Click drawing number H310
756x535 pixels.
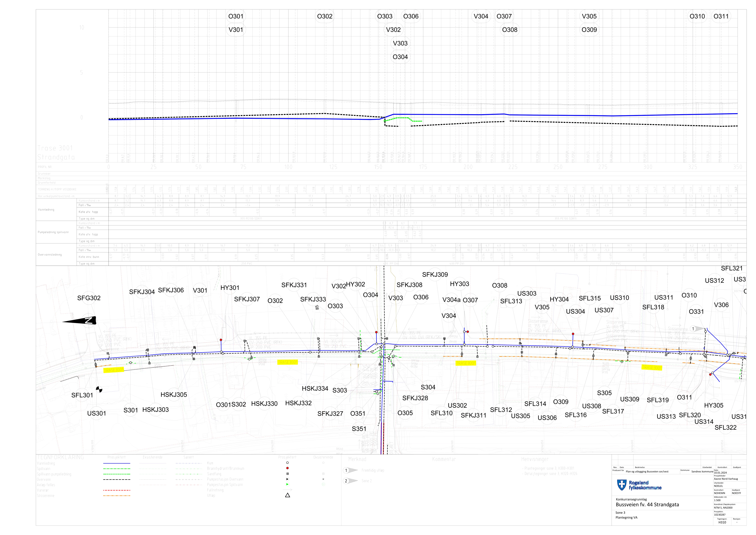tap(722, 522)
